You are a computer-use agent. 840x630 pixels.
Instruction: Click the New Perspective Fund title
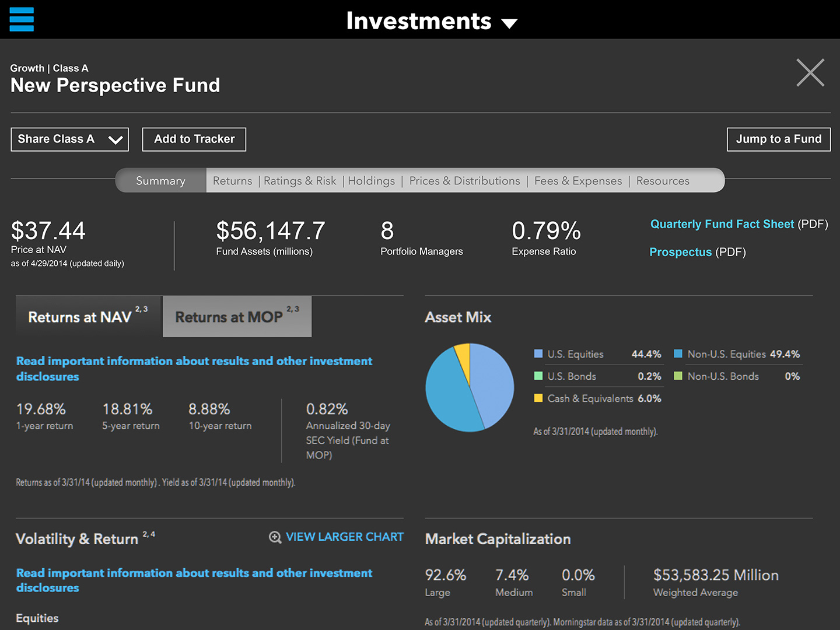(x=116, y=86)
